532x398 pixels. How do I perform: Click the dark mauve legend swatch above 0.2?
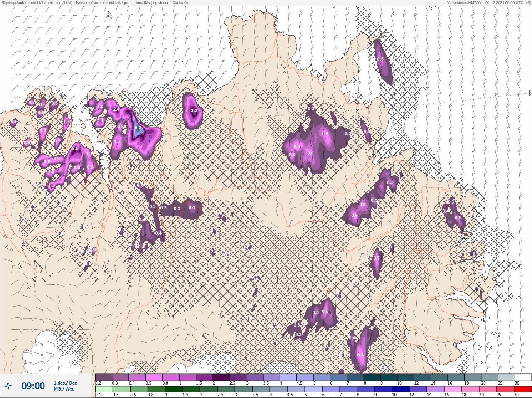[103, 377]
